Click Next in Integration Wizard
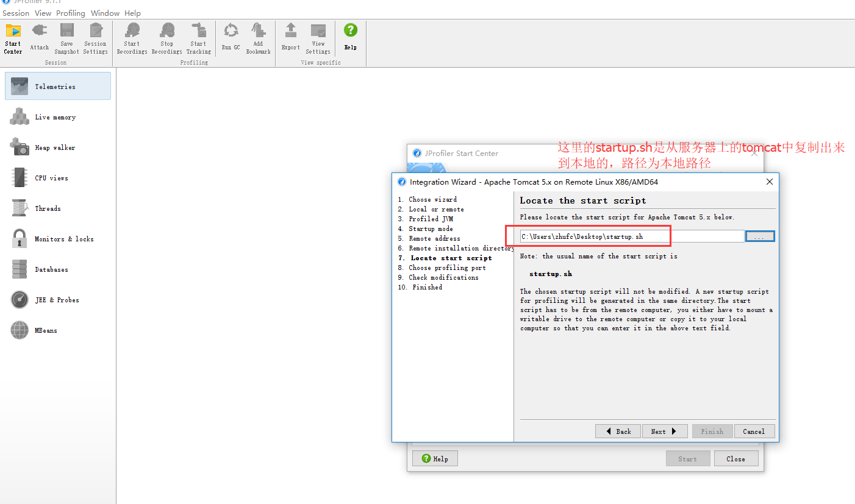 click(x=665, y=431)
